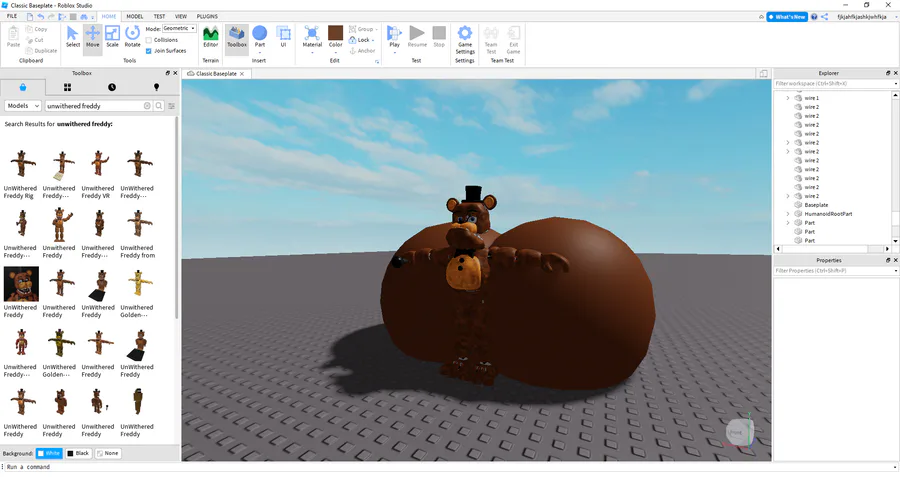This screenshot has width=900, height=477.
Task: Click the Group button
Action: (362, 29)
